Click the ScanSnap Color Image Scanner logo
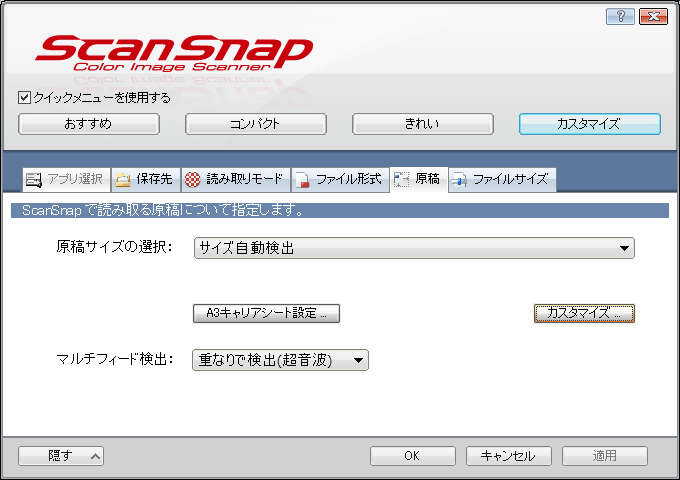The width and height of the screenshot is (680, 480). (x=174, y=53)
